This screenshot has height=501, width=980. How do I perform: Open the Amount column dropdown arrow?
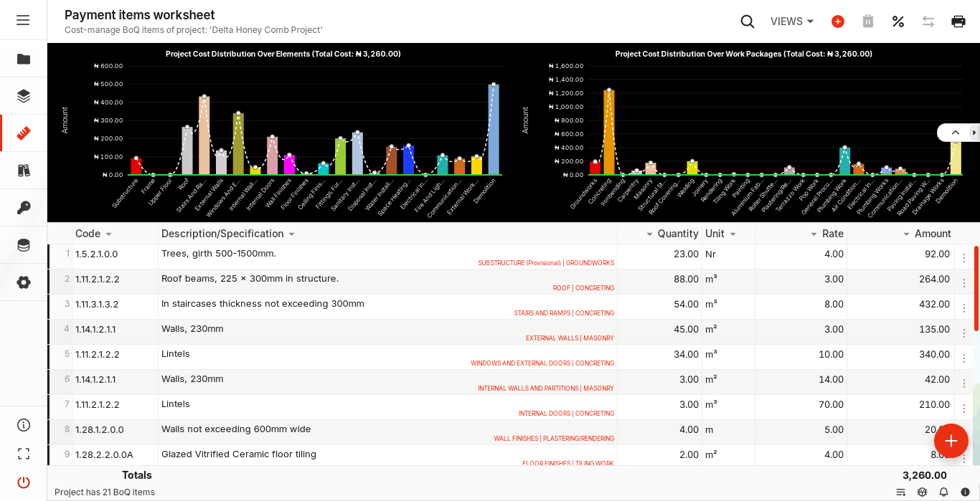(907, 234)
